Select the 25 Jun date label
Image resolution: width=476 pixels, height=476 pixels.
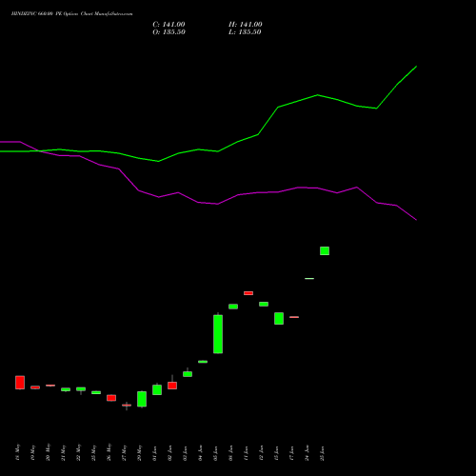[322, 453]
